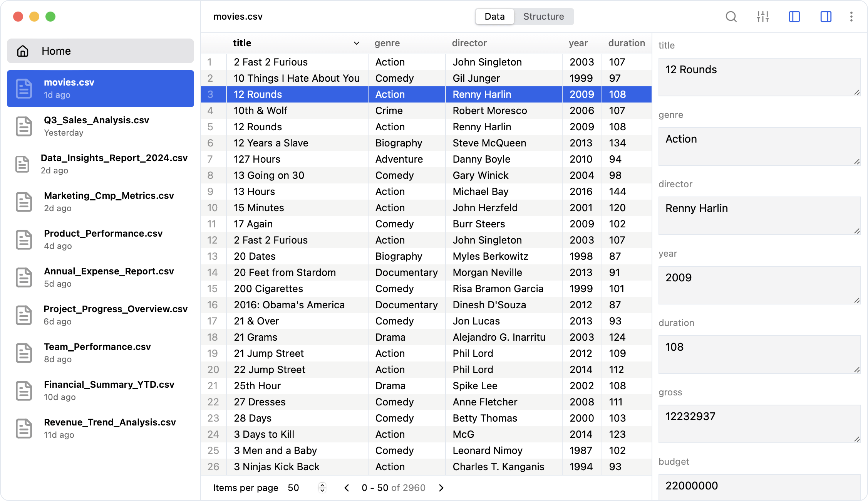The width and height of the screenshot is (868, 501).
Task: Edit the duration field '108'
Action: click(759, 355)
